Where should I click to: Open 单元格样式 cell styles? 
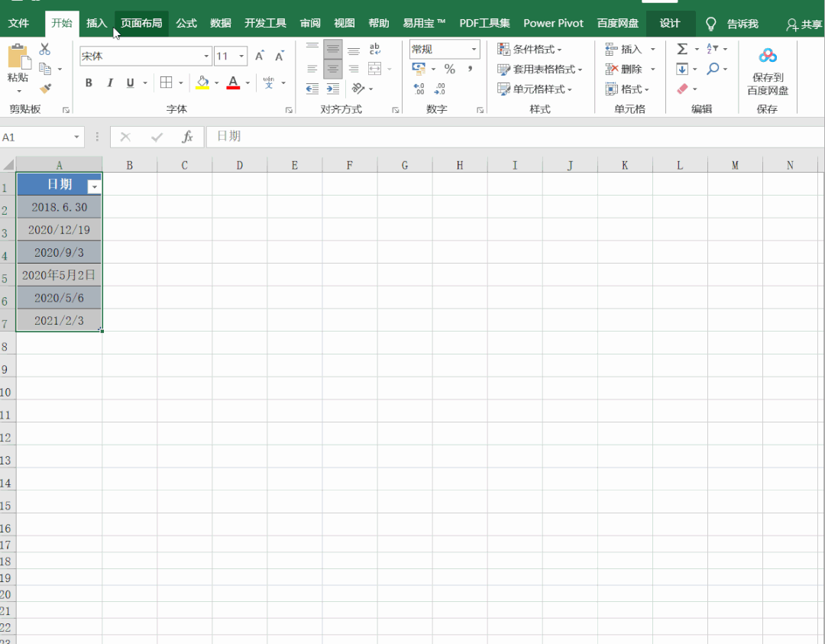click(535, 89)
